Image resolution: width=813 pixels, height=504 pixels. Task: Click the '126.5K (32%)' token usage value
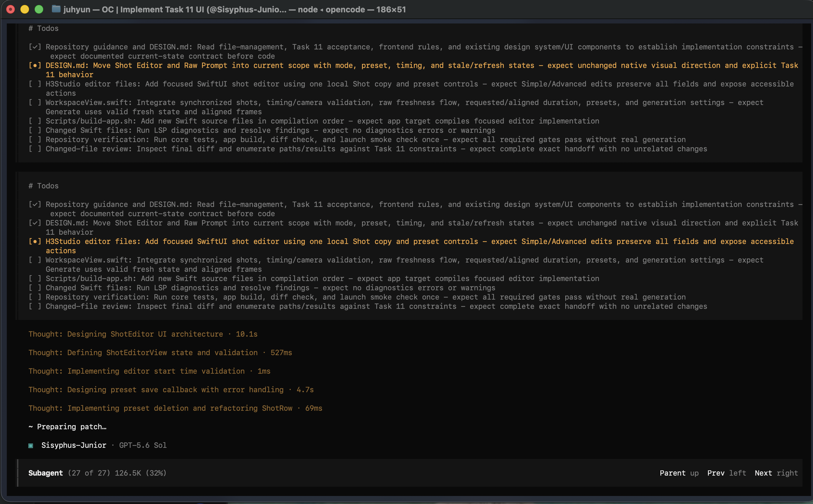click(x=141, y=473)
